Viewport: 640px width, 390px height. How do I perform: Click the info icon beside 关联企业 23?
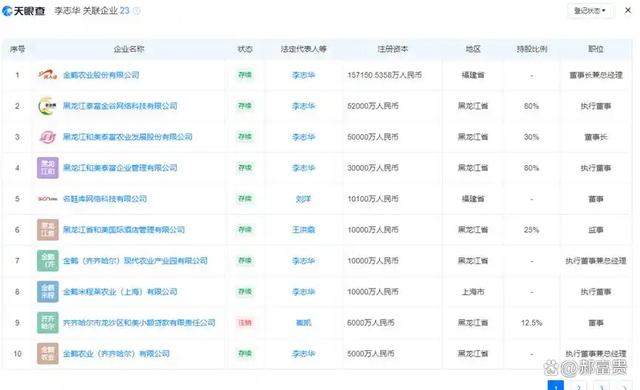pos(137,11)
